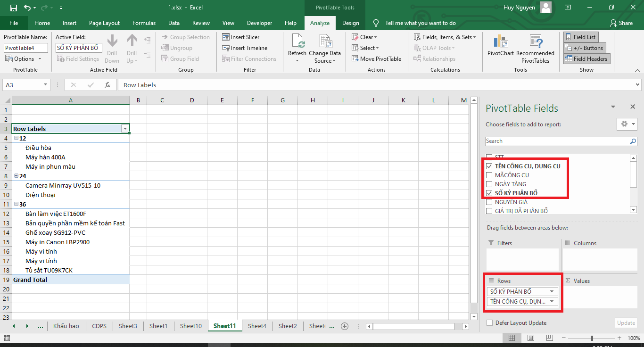
Task: Click the Save icon in title bar
Action: 13,8
